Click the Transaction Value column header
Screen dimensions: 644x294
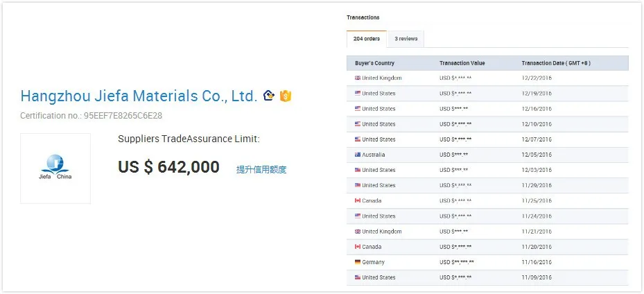(462, 63)
